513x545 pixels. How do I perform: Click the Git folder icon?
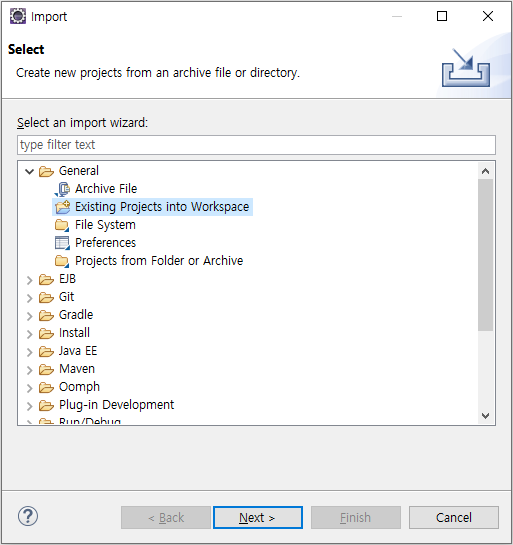click(x=46, y=297)
